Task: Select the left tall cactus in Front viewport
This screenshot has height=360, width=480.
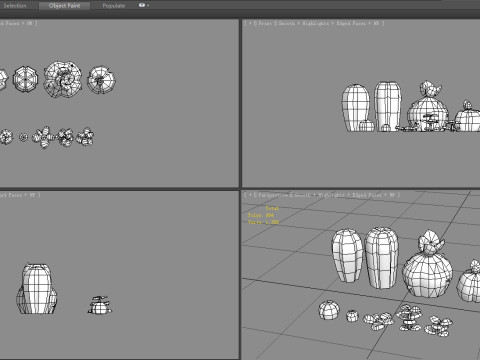Action: click(x=356, y=107)
